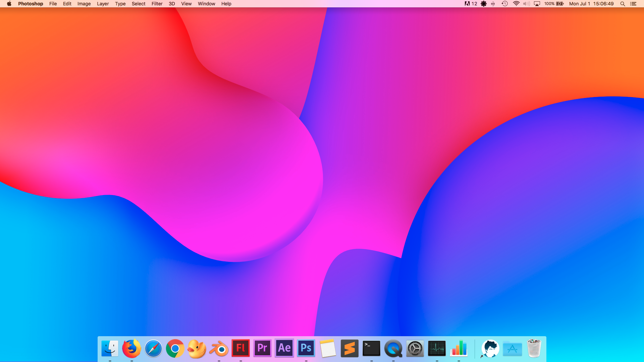Open Adobe Flash (Fl) icon
This screenshot has width=644, height=362.
pos(240,348)
